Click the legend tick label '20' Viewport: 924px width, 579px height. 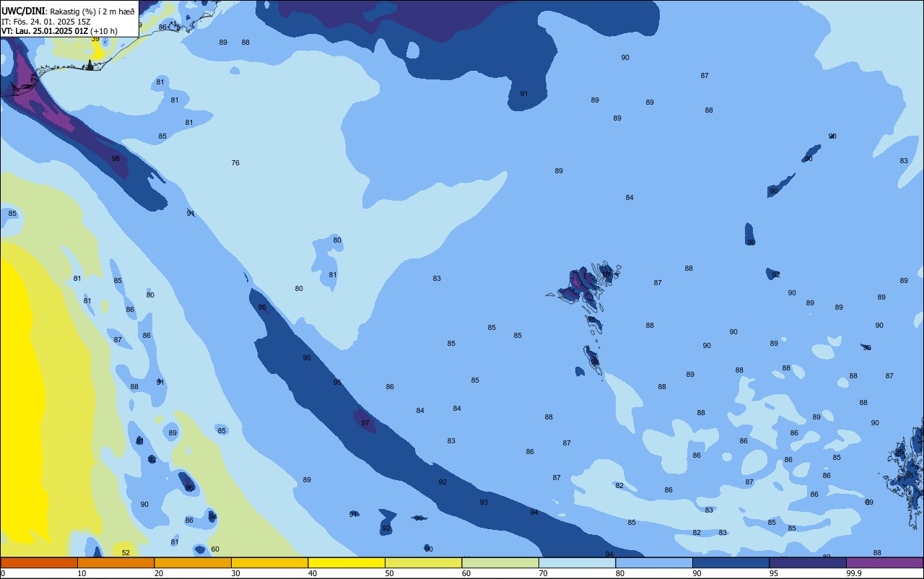(x=158, y=573)
